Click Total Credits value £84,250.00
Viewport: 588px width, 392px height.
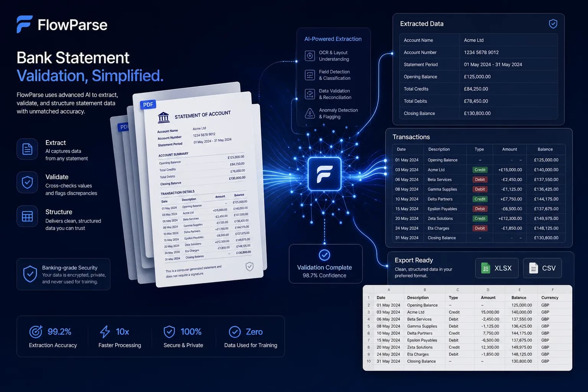(x=476, y=89)
